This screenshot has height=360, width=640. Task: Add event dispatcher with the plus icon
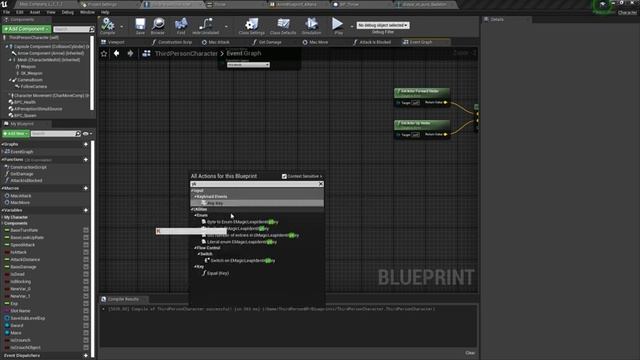click(x=86, y=356)
